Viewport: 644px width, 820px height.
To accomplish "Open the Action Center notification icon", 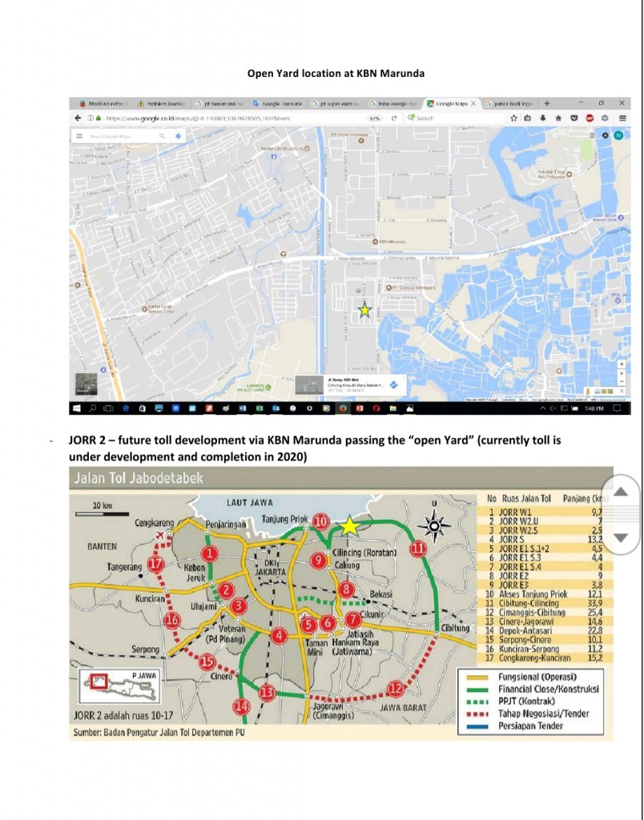I will point(617,408).
